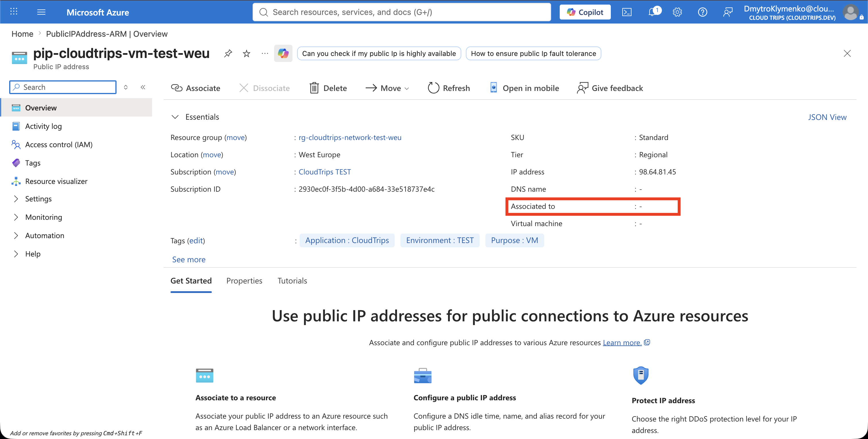
Task: Open the header feedback icon
Action: tap(728, 12)
